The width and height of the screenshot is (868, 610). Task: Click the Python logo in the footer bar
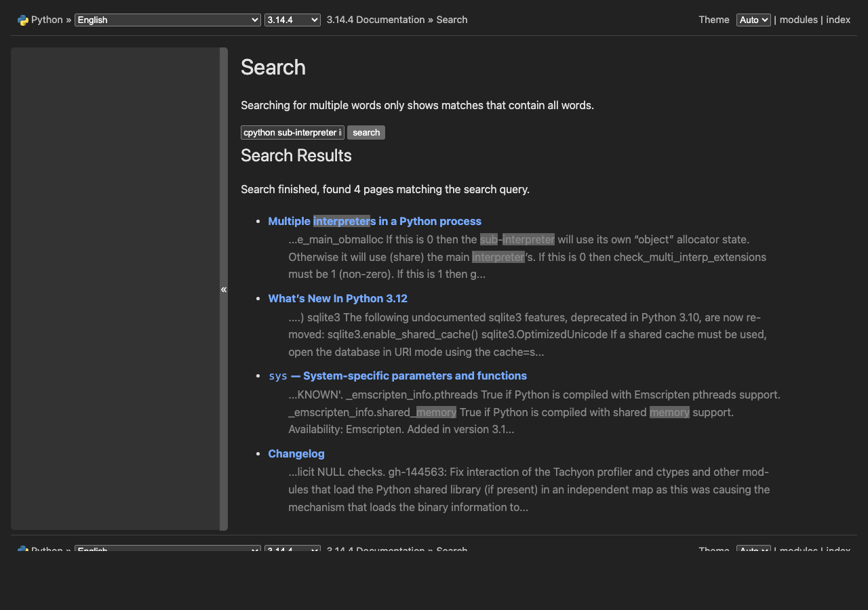coord(23,548)
